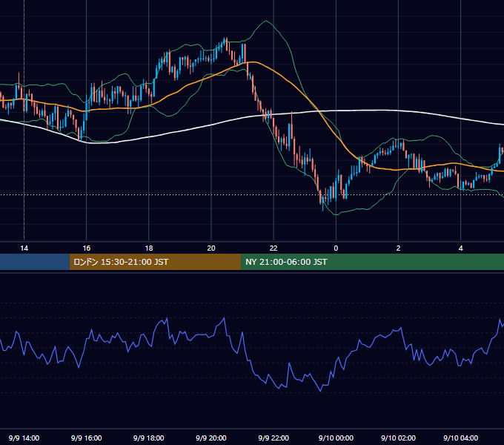Click the 9/10 02:00 indicator time label
This screenshot has width=504, height=445.
pos(398,438)
